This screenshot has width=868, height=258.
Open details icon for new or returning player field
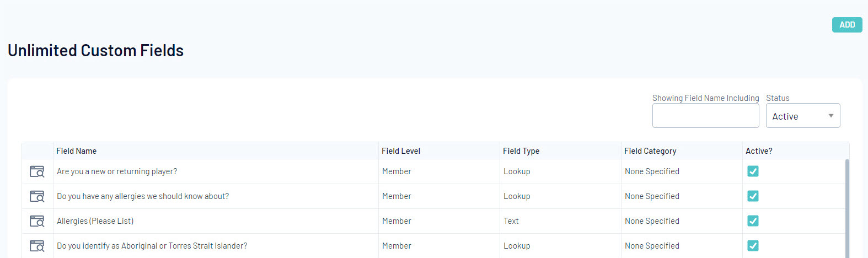[37, 171]
